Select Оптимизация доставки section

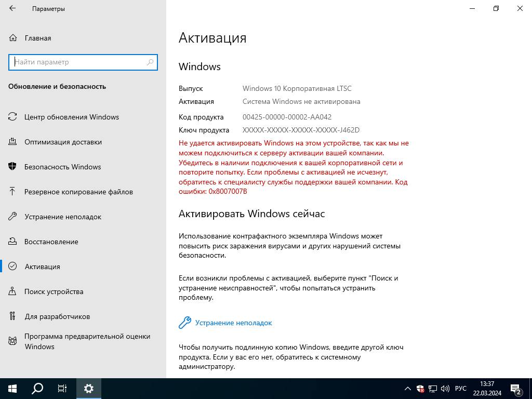point(83,142)
